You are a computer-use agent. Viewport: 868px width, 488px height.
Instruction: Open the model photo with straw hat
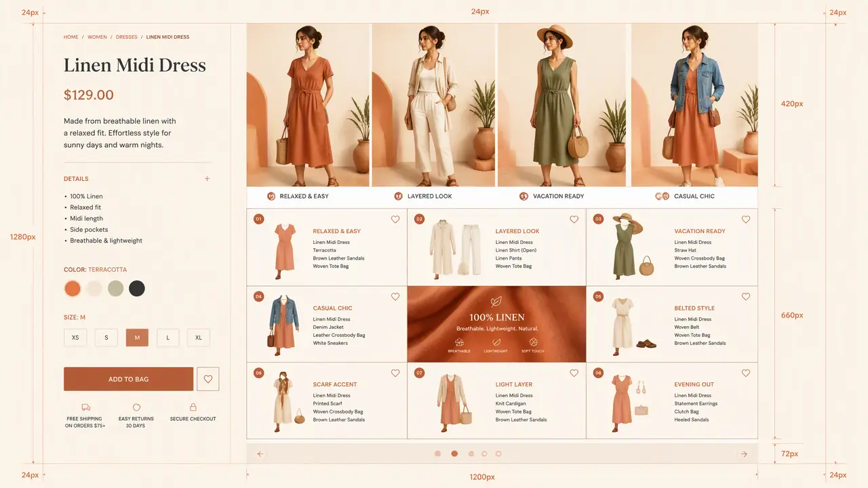[562, 105]
